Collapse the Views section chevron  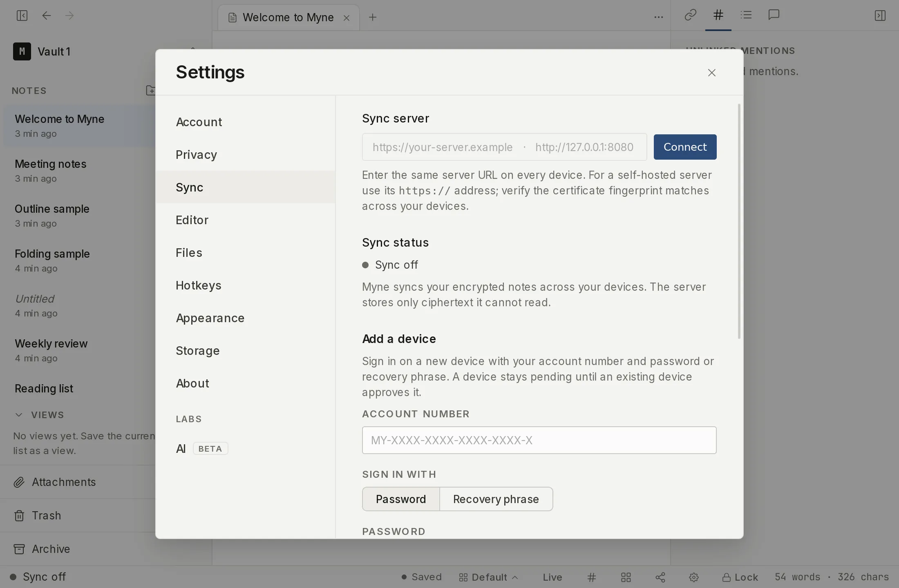pos(19,415)
